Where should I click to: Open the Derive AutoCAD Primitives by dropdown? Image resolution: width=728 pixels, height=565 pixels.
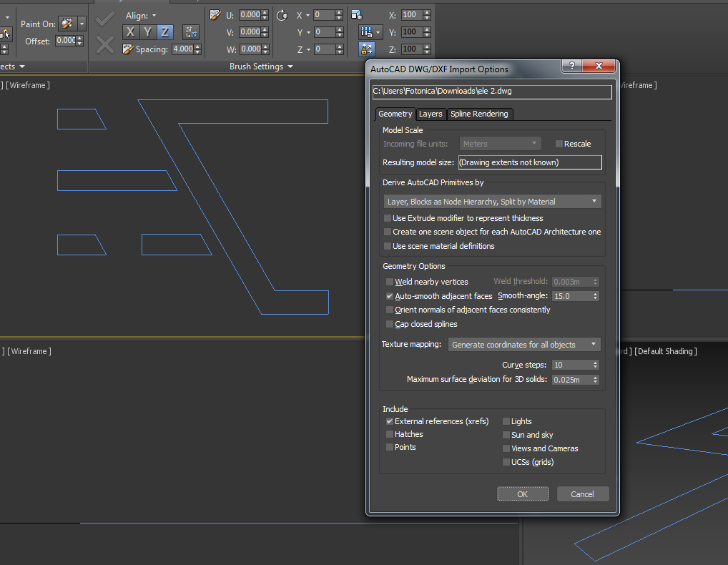click(x=492, y=201)
